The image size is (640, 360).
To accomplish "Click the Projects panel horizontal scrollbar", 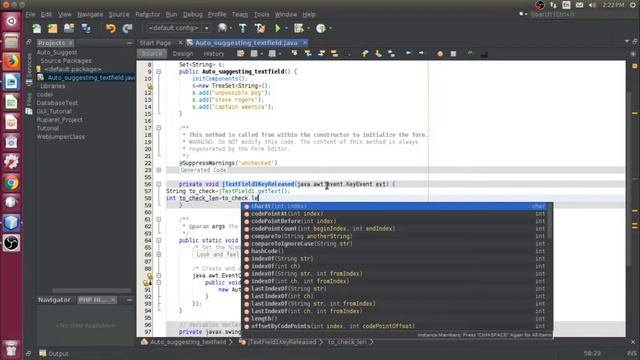I will coord(91,291).
